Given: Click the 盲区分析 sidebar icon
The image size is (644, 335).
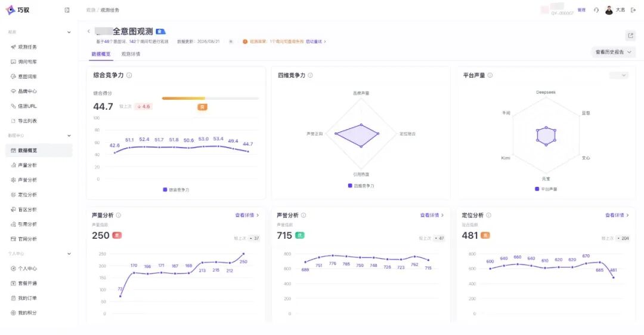Looking at the screenshot, I should tap(13, 210).
